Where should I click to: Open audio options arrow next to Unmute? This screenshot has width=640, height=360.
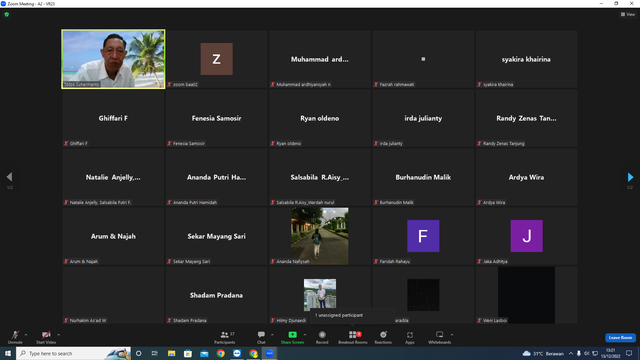tap(26, 335)
